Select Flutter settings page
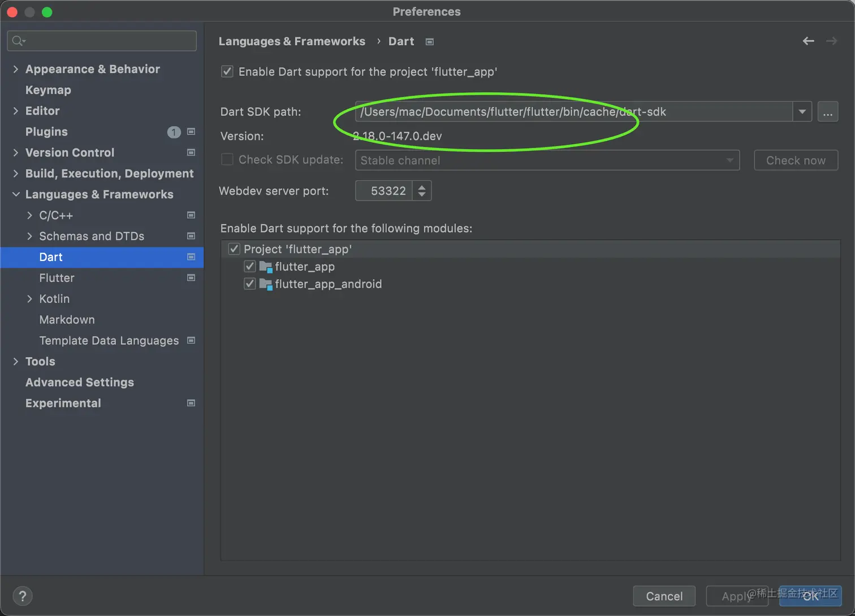Image resolution: width=855 pixels, height=616 pixels. 57,278
